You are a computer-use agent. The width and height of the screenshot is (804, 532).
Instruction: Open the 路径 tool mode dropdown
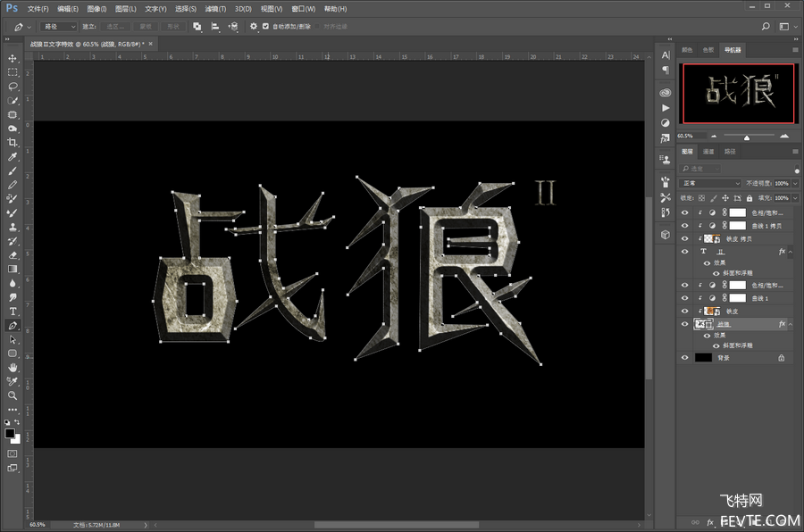click(58, 26)
